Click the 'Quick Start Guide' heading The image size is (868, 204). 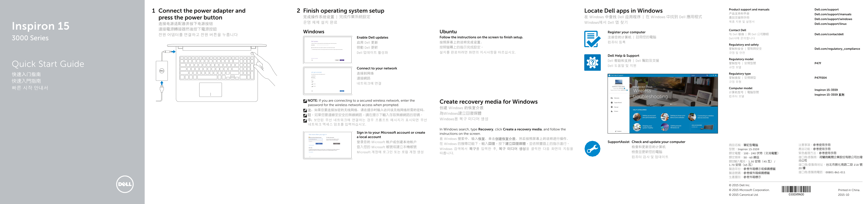[48, 64]
